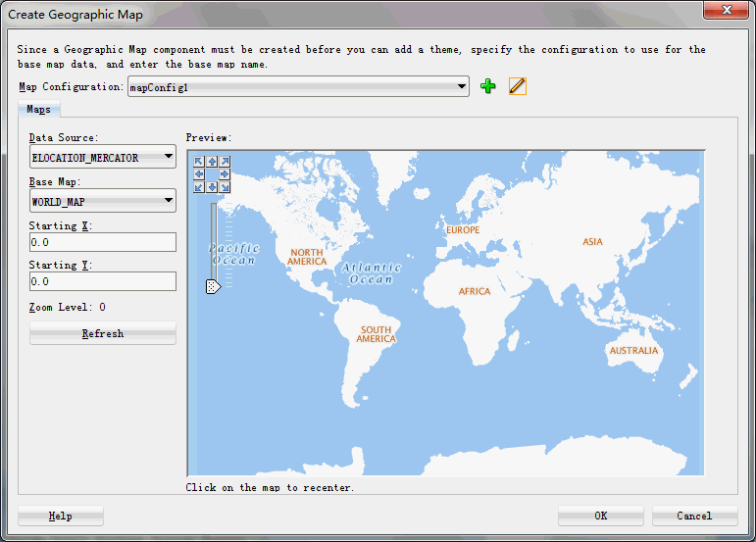Pan map southeast with the down-right arrow
Viewport: 756px width, 542px height.
pos(225,187)
